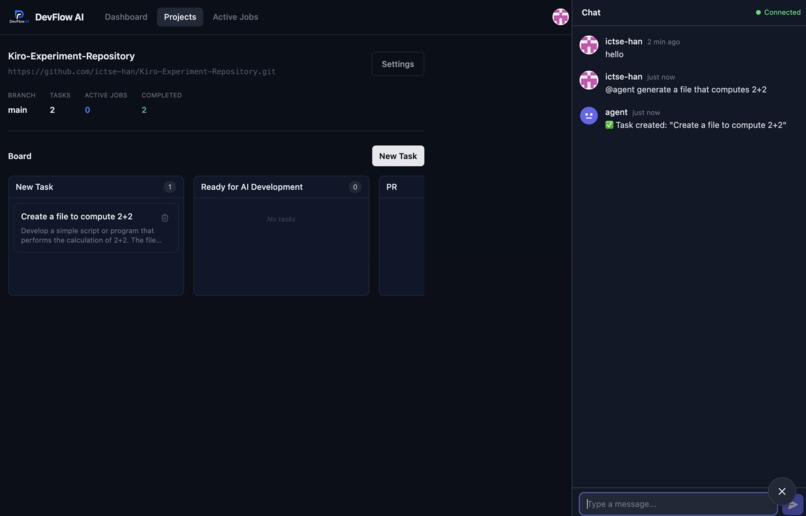The width and height of the screenshot is (806, 516).
Task: Click the 'COMPLETED' stat label
Action: 161,95
